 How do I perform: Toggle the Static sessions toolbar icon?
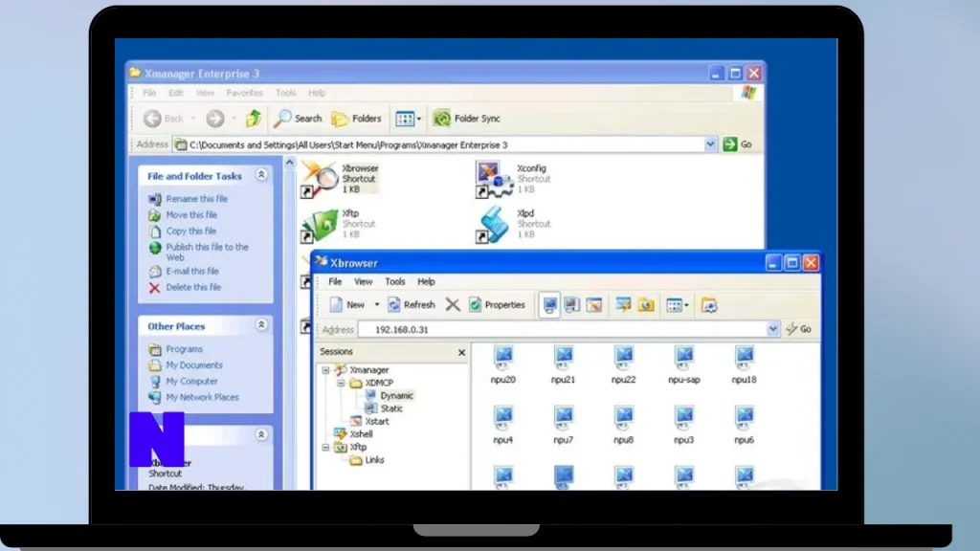pos(571,305)
